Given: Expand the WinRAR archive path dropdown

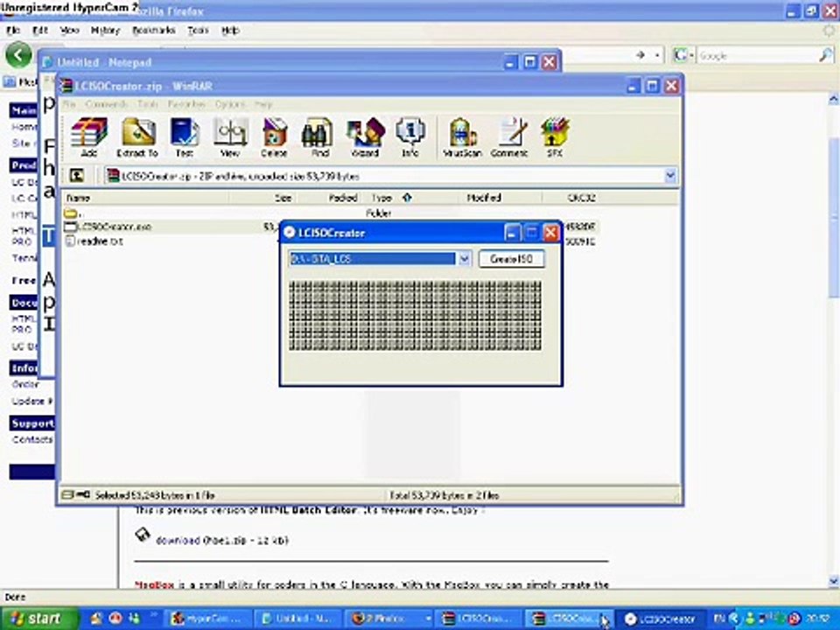Looking at the screenshot, I should click(x=669, y=176).
